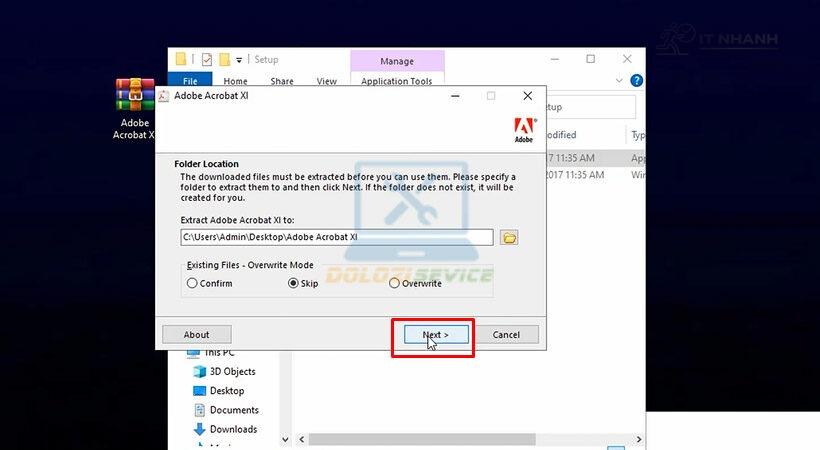Open the File tab in Explorer

[190, 81]
